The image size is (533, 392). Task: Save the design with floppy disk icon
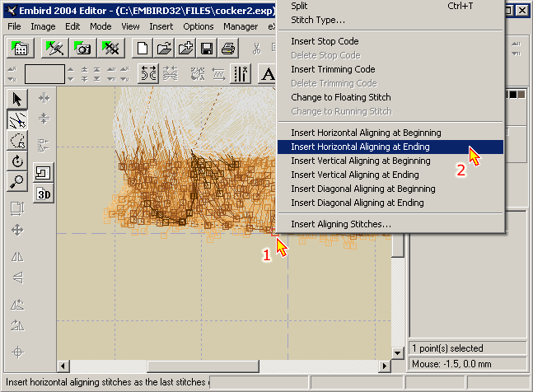(207, 49)
